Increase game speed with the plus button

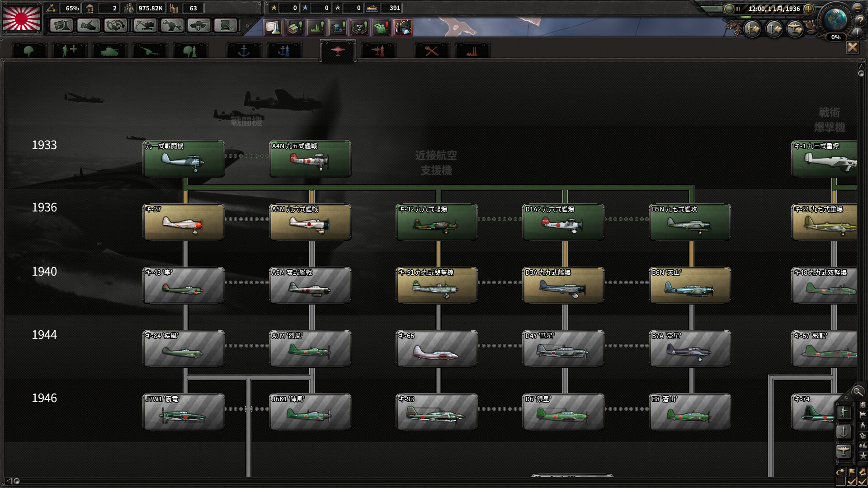point(809,9)
